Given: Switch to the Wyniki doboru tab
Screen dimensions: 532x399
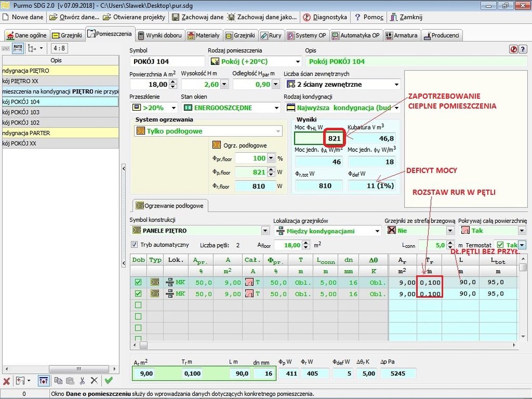Looking at the screenshot, I should click(x=160, y=36).
